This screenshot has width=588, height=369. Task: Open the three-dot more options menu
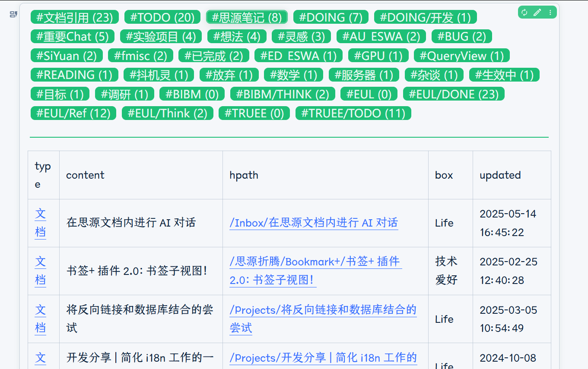550,13
